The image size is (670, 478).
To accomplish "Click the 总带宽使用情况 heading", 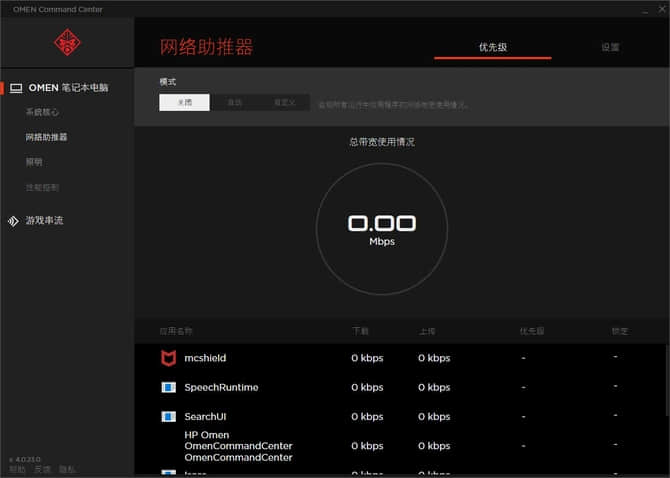I will pyautogui.click(x=382, y=142).
